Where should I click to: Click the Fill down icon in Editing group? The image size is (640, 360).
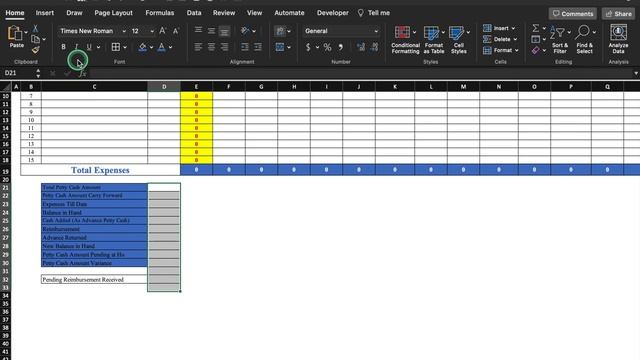click(536, 39)
